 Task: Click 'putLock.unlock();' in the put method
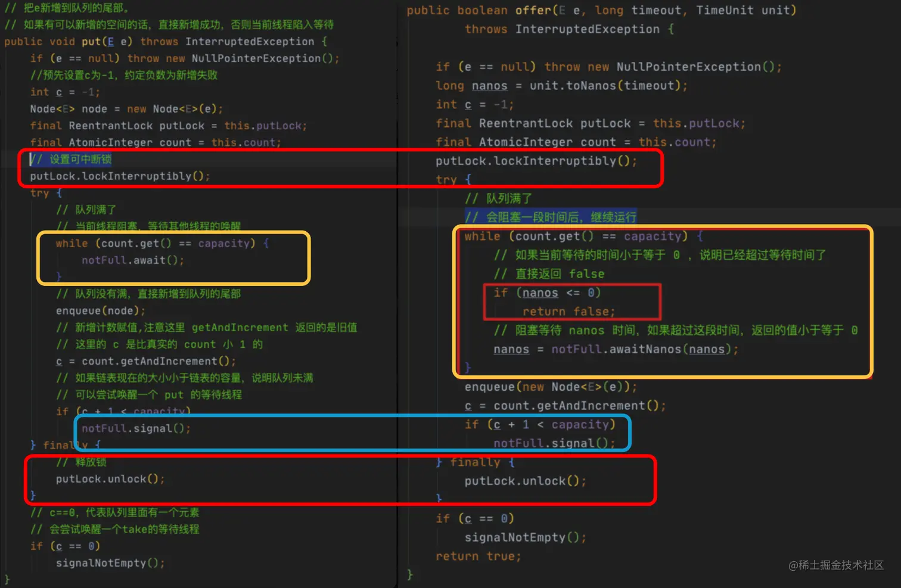[110, 479]
